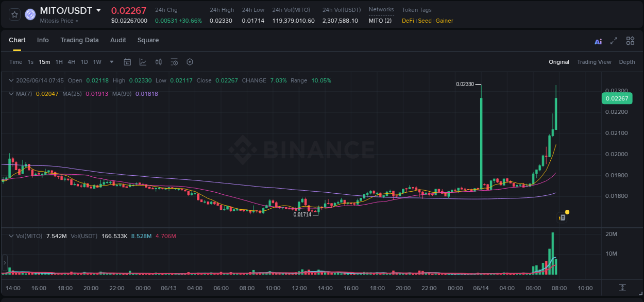Open the candlestick chart style icon
Screen dimensions: 644x302
(159, 62)
